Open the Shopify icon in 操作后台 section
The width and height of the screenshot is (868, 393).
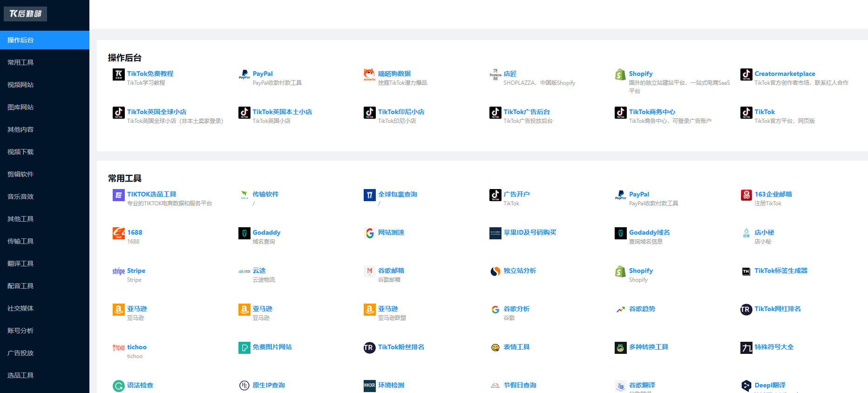(x=620, y=75)
